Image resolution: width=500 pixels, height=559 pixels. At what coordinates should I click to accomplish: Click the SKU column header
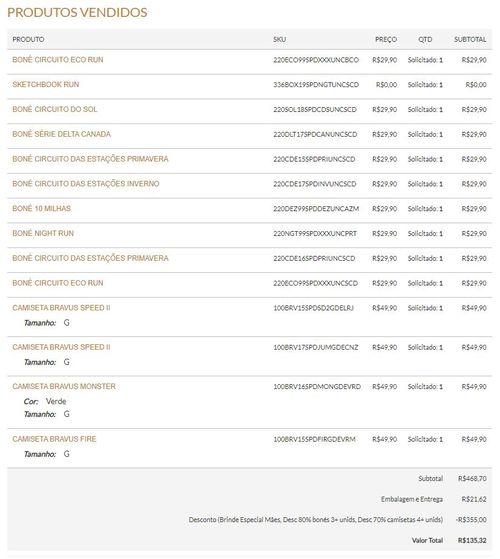[x=279, y=39]
